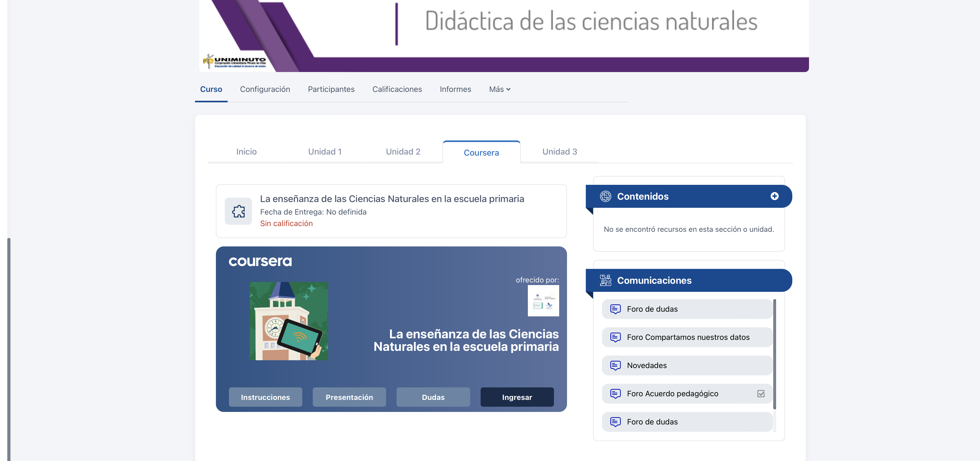Click the 'ofrecido por:' label

coord(537,280)
